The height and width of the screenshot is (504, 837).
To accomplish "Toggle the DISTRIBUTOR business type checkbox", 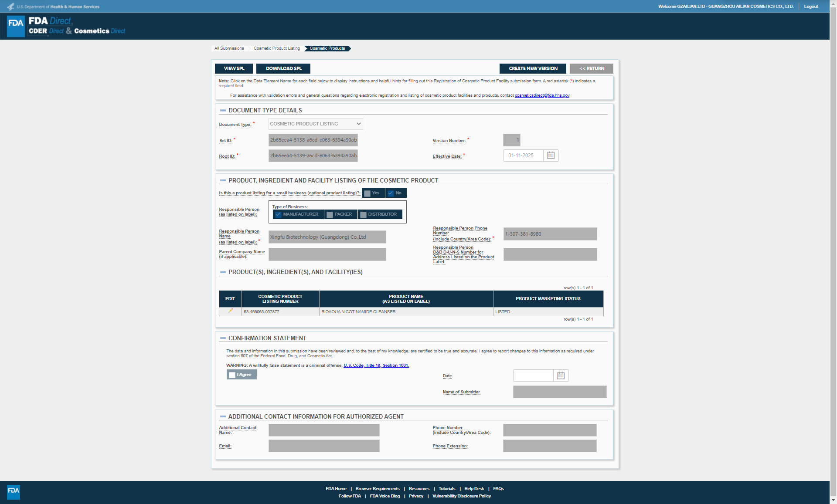I will pos(363,215).
